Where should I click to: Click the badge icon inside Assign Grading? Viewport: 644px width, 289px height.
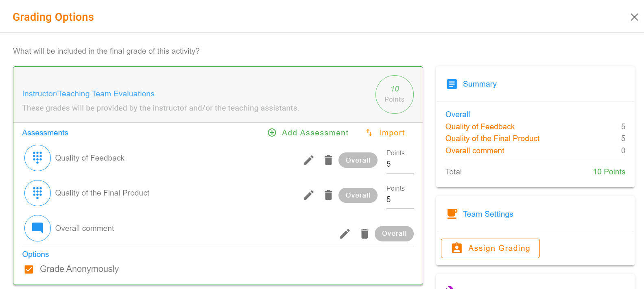457,248
